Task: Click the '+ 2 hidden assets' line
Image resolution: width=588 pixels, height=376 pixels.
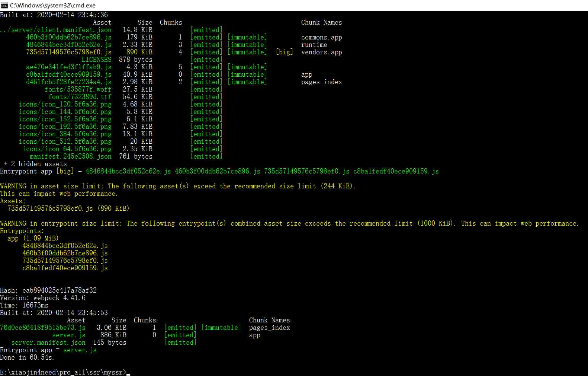Action: coord(35,164)
